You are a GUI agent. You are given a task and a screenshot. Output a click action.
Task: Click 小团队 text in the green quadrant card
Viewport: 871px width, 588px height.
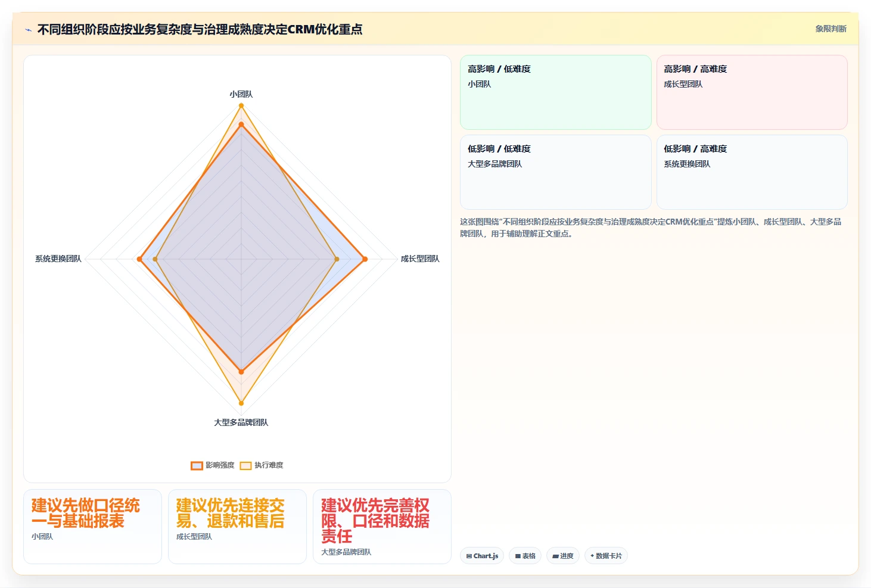tap(480, 84)
